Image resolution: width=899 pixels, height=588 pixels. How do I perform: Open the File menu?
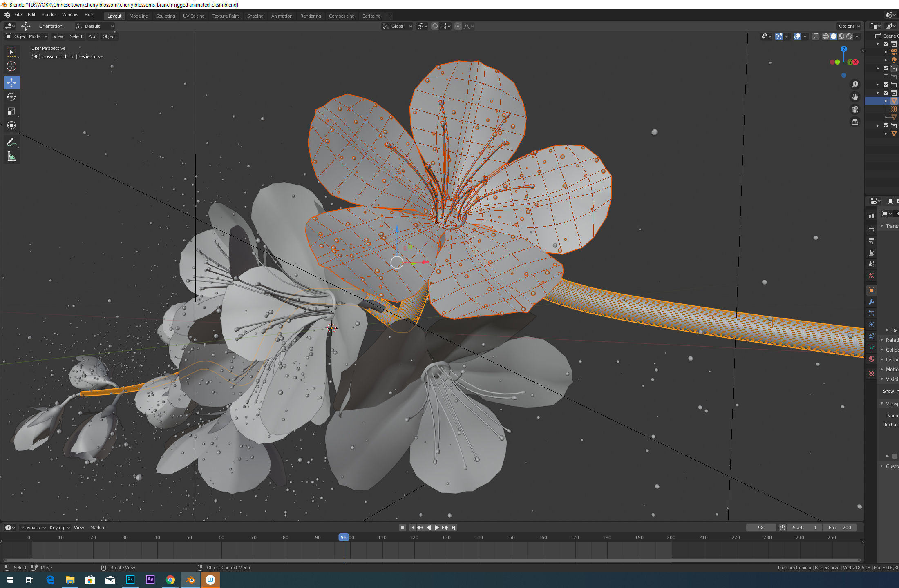18,15
